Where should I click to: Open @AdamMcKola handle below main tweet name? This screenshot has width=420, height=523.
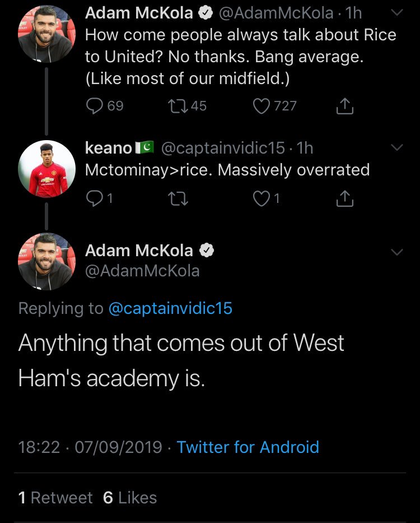pyautogui.click(x=142, y=271)
